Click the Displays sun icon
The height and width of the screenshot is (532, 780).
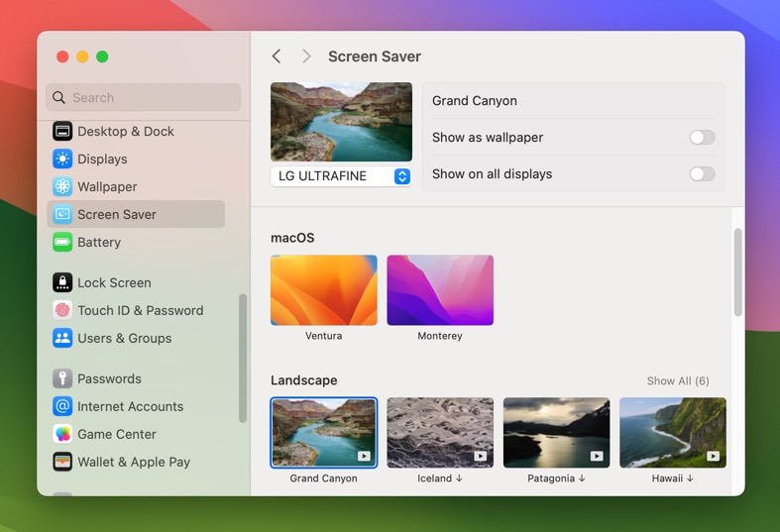(62, 160)
